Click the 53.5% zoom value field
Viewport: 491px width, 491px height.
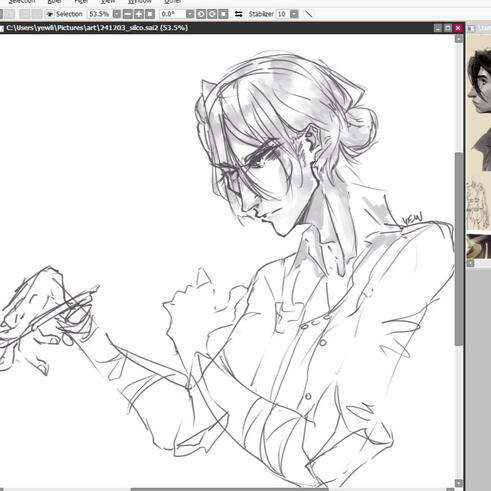(x=100, y=14)
